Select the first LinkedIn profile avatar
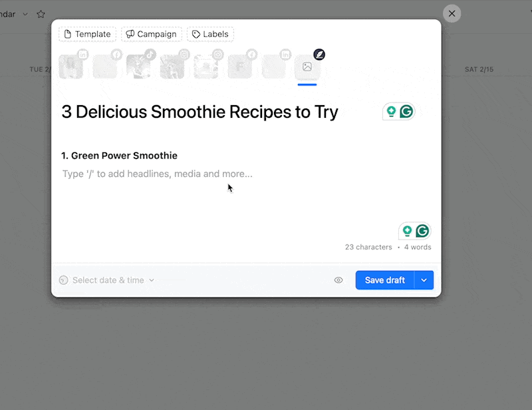The width and height of the screenshot is (532, 410). tap(71, 67)
